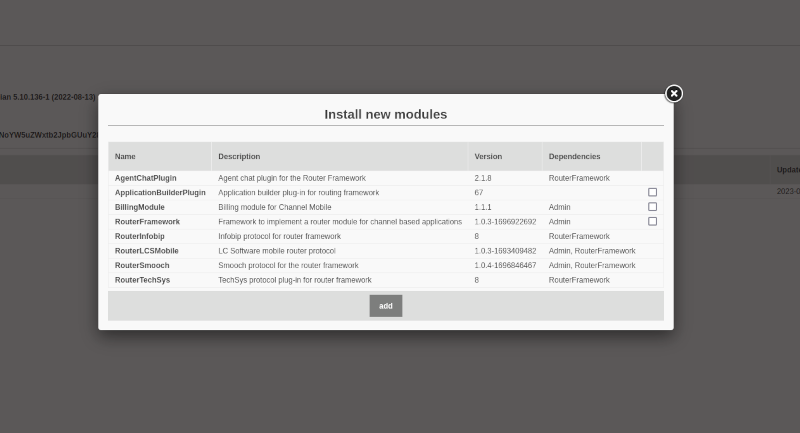Click the BillingModule name cell
Image resolution: width=800 pixels, height=433 pixels.
140,207
